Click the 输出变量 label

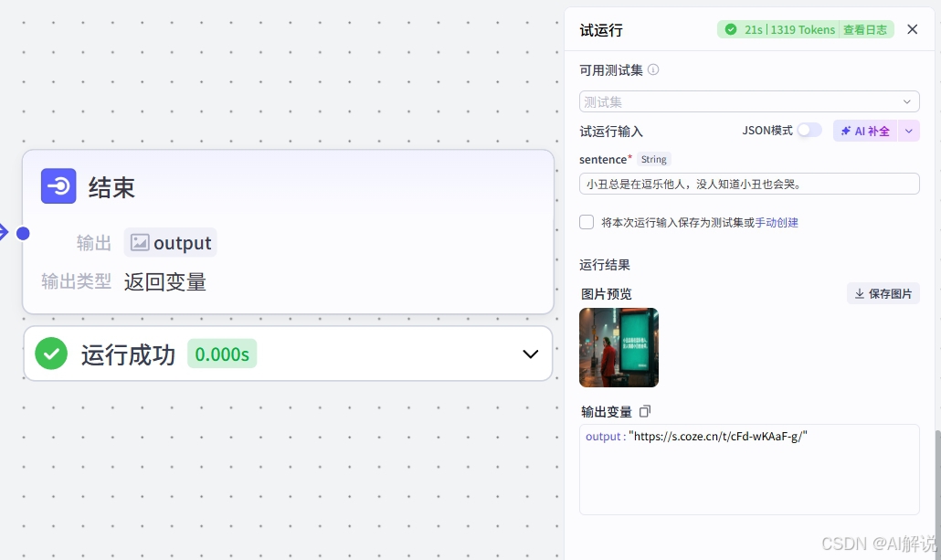tap(606, 412)
